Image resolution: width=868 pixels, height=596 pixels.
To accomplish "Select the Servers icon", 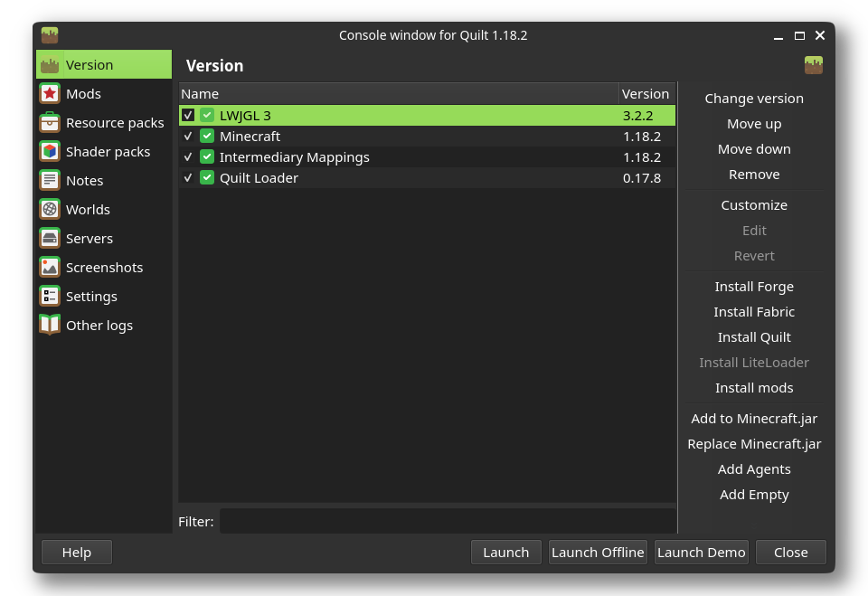I will [50, 239].
